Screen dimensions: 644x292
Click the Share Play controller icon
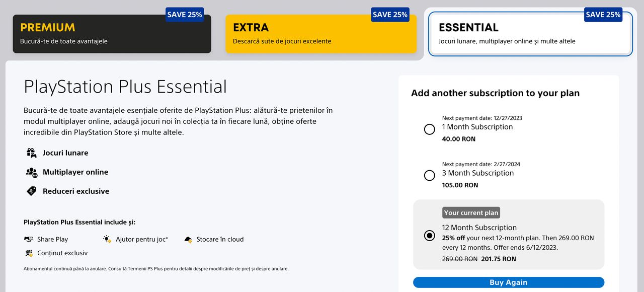pos(29,239)
